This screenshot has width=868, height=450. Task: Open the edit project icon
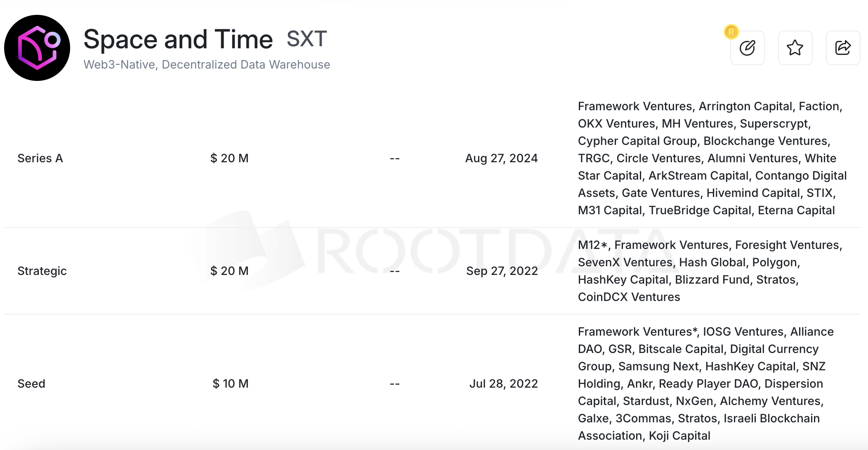pos(747,48)
